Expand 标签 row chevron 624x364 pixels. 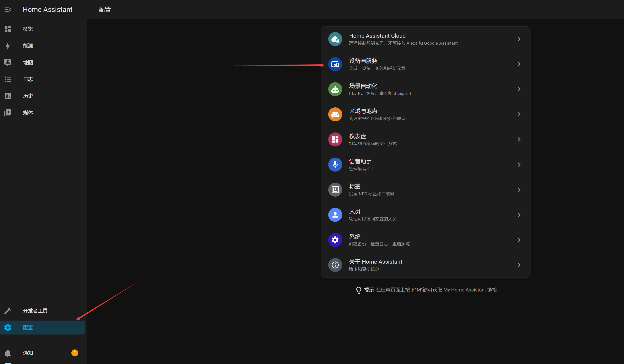tap(519, 189)
